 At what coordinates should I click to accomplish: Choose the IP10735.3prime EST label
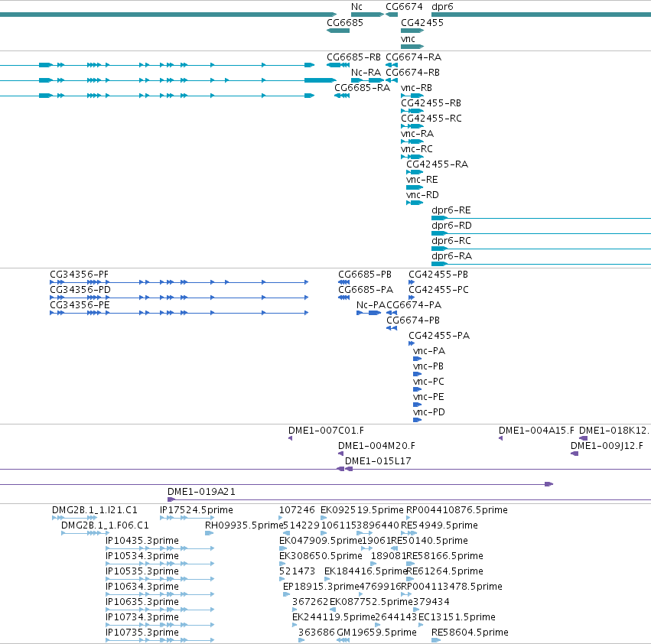tap(142, 633)
